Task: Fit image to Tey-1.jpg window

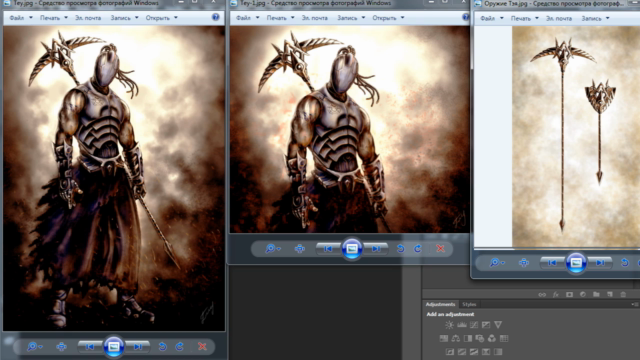Action: pos(300,249)
